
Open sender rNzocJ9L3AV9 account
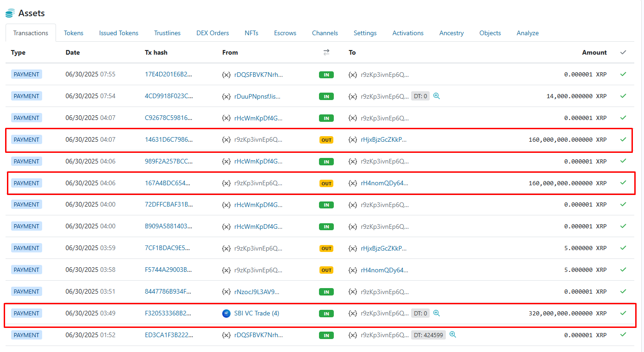point(257,292)
